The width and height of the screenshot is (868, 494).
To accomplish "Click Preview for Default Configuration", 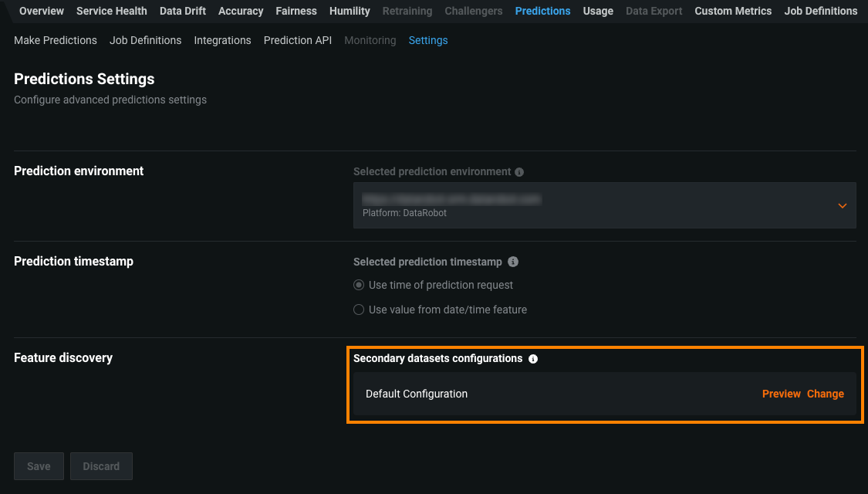I will click(x=781, y=394).
